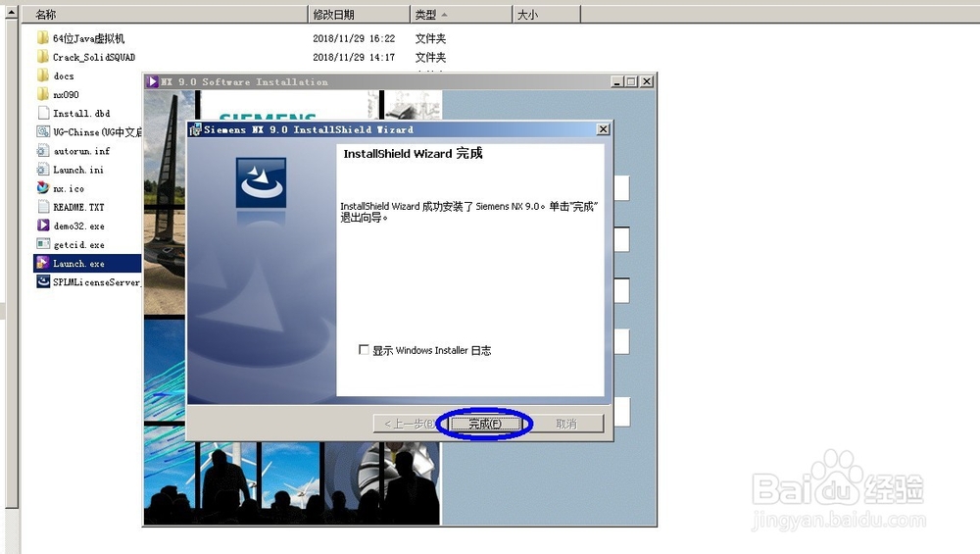Sort the file list by 名称 column
The image size is (980, 554).
165,15
